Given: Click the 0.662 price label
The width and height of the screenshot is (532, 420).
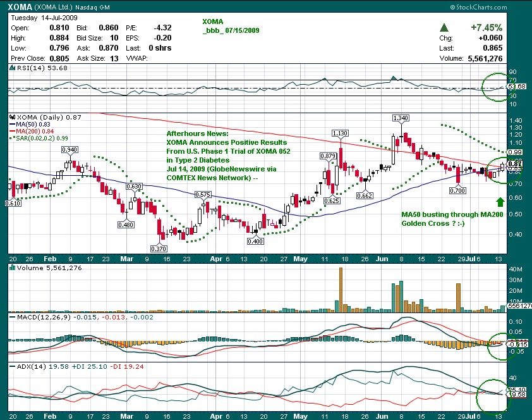Looking at the screenshot, I should tap(365, 195).
